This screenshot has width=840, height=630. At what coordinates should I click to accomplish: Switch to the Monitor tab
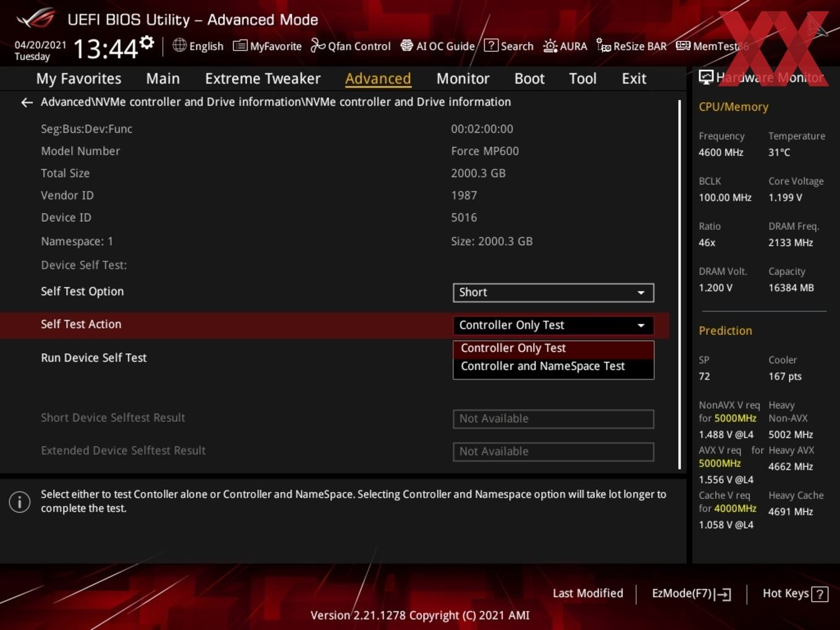[463, 78]
